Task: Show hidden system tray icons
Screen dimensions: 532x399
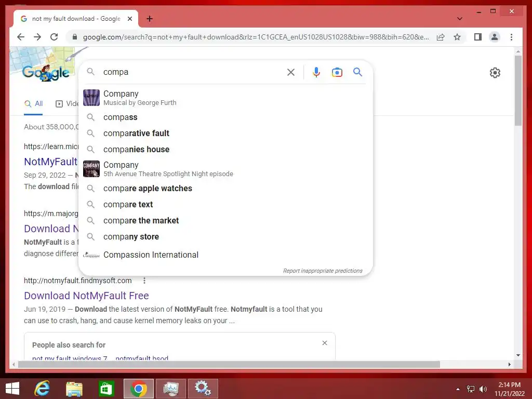Action: pyautogui.click(x=458, y=389)
